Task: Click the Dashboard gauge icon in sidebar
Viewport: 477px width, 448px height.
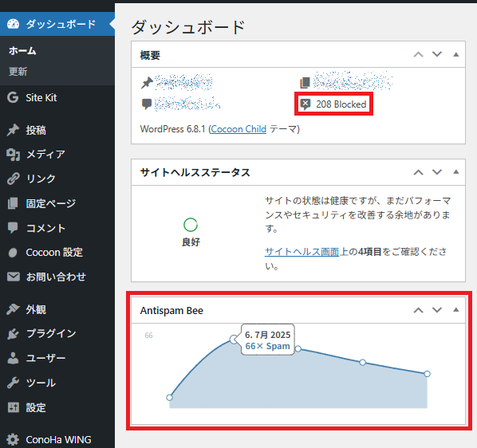Action: click(x=13, y=24)
